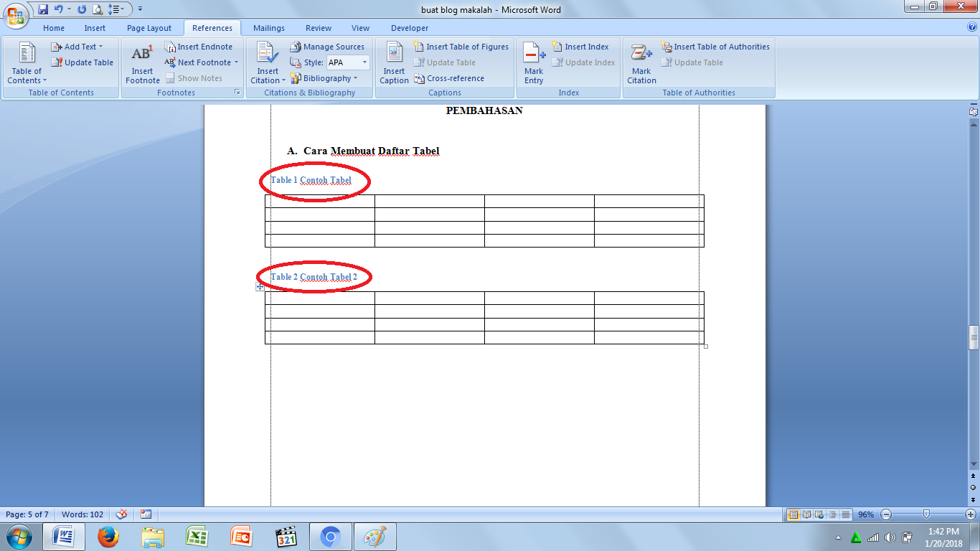Open the Insert Citation dropdown
The image size is (980, 551).
pyautogui.click(x=266, y=63)
